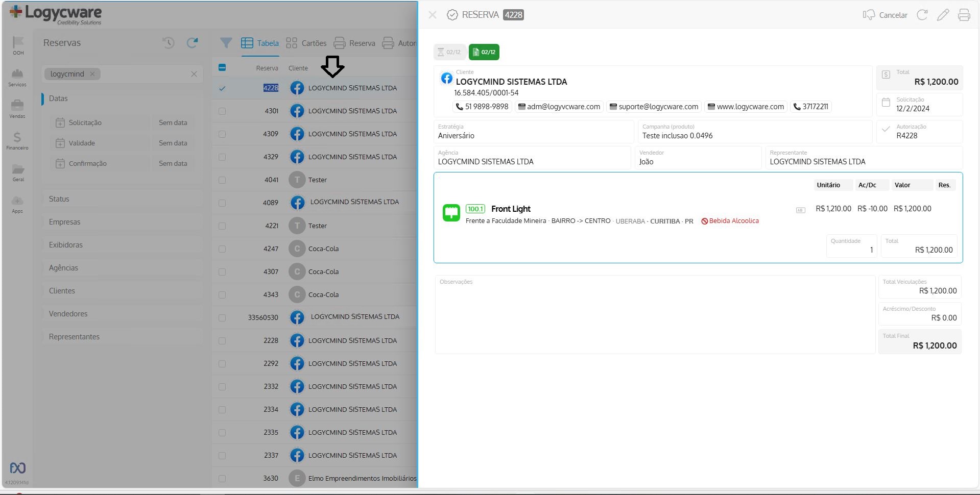Image resolution: width=980 pixels, height=495 pixels.
Task: Click the Facebook icon on client card
Action: [x=447, y=78]
